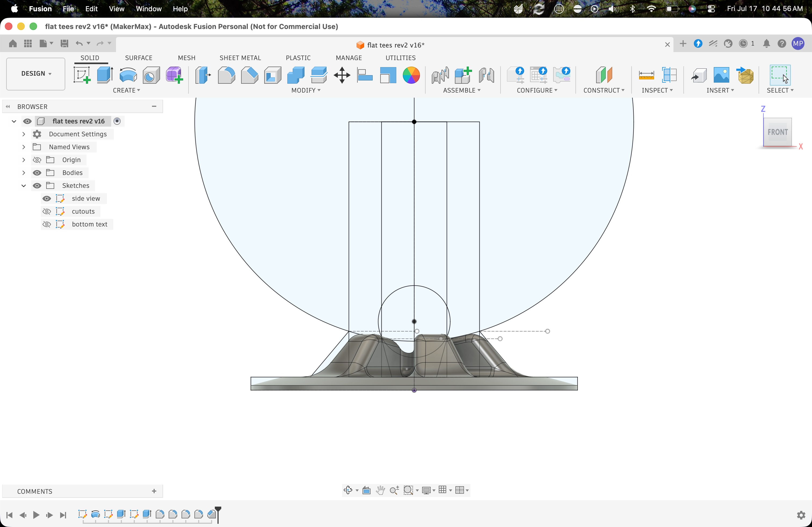Click the Select window tool
The image size is (812, 527).
(780, 75)
